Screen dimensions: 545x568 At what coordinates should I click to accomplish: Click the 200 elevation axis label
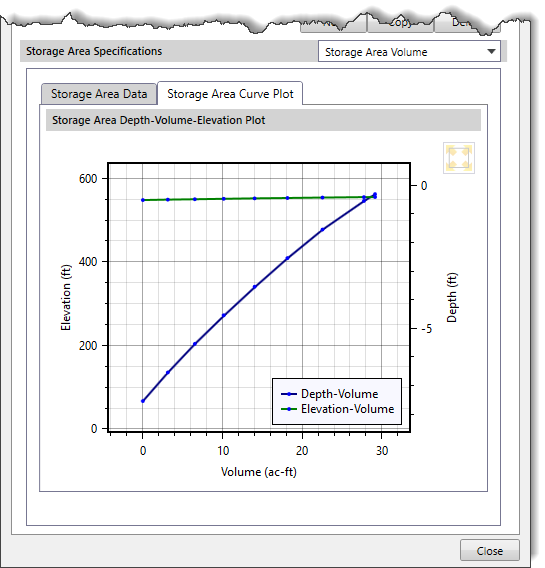coord(88,346)
